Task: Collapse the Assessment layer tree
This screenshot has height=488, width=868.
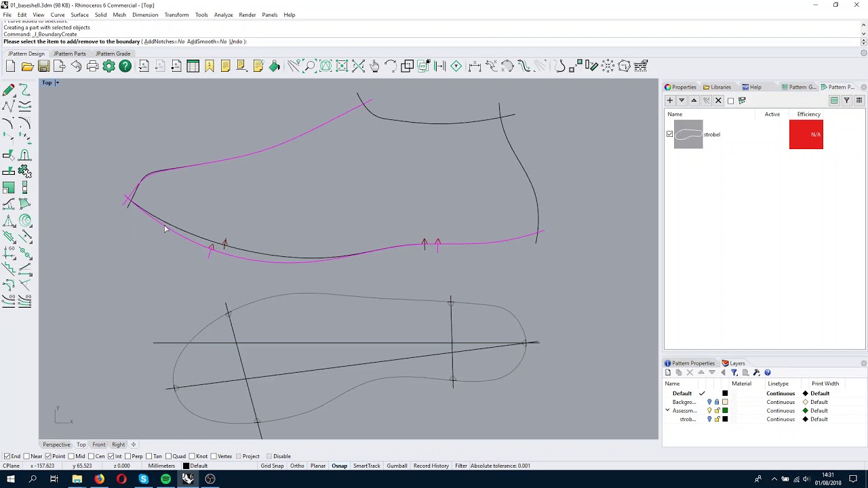Action: coord(667,410)
